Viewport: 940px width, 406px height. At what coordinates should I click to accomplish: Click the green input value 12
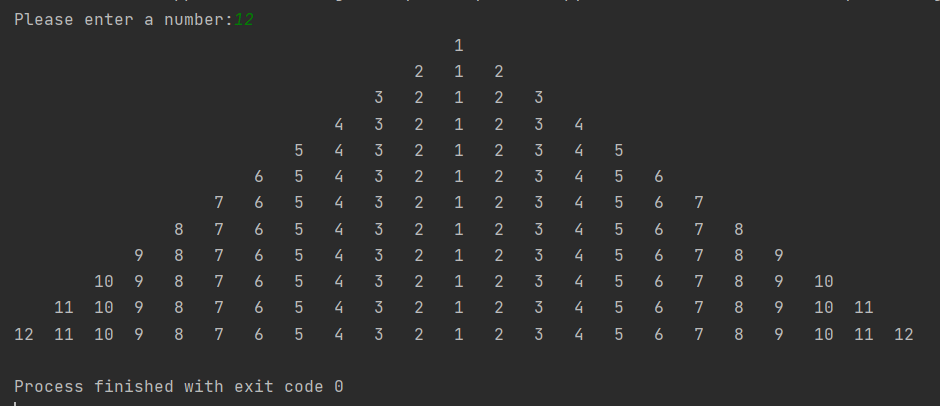(244, 20)
